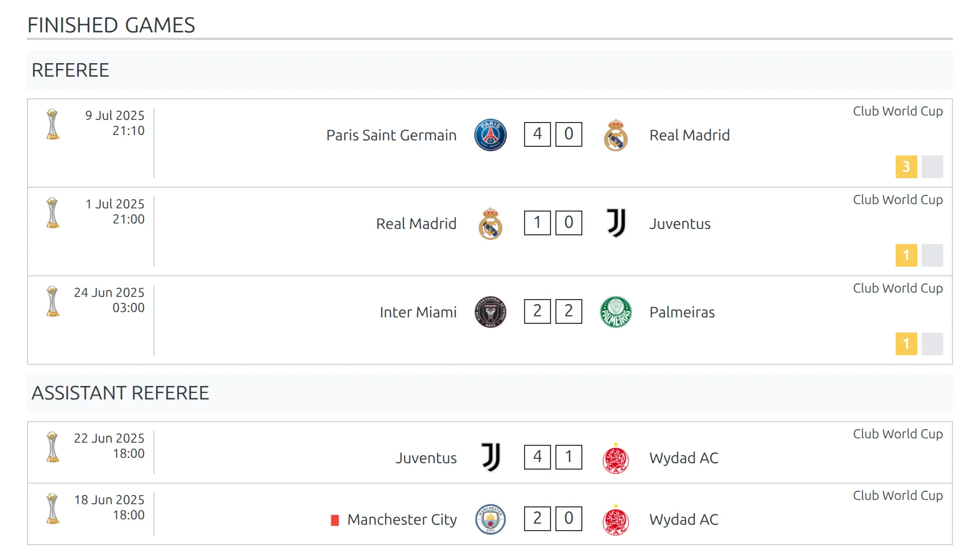This screenshot has height=556, width=980.
Task: Open the Manchester City team link
Action: [402, 519]
